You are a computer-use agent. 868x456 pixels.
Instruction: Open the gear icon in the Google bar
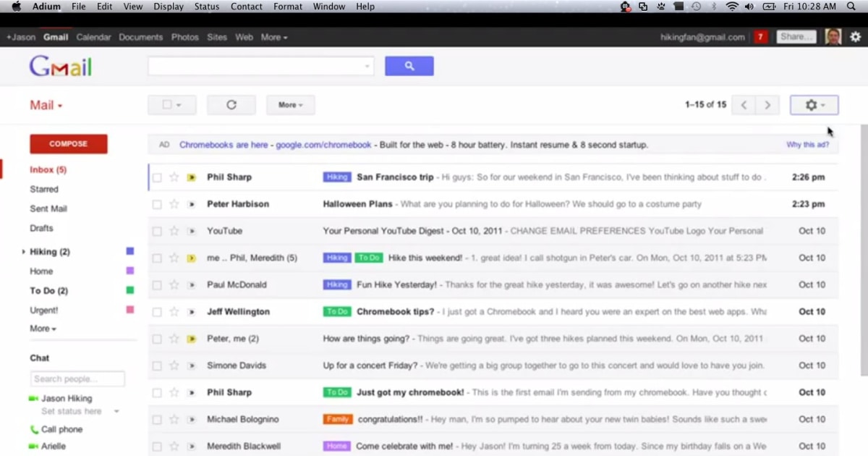click(856, 37)
